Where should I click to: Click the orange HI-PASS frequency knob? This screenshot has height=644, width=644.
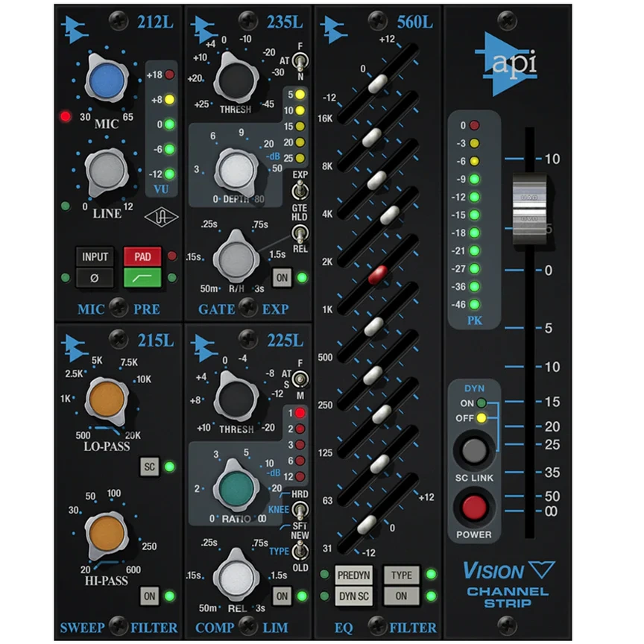(x=107, y=533)
